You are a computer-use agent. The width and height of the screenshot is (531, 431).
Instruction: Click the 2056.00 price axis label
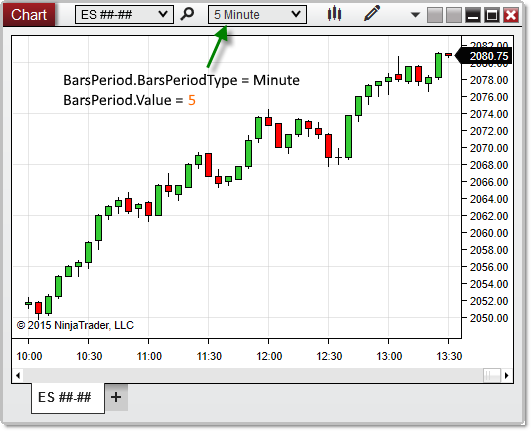pos(489,267)
